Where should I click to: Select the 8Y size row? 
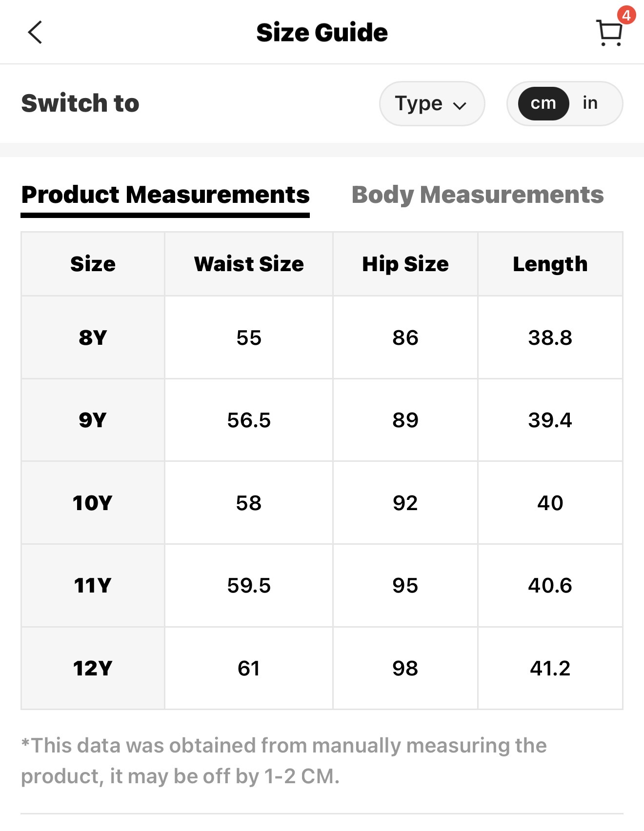[x=93, y=337]
